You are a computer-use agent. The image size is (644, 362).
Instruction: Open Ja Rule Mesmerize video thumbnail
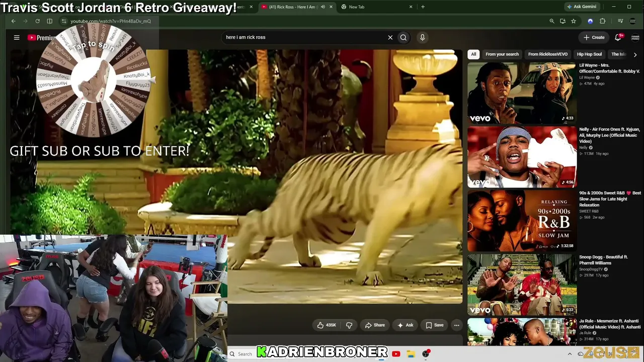(522, 332)
